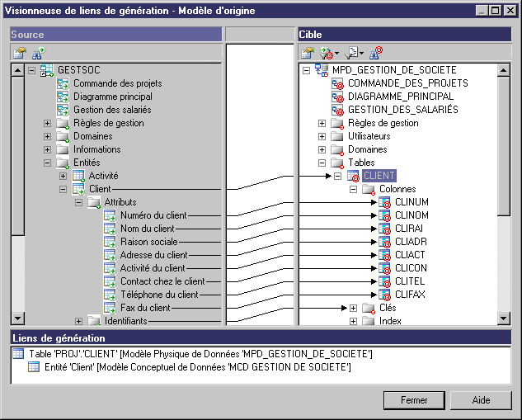Image resolution: width=522 pixels, height=420 pixels.
Task: Click the Cible tree scrollbar down arrow
Action: 504,320
